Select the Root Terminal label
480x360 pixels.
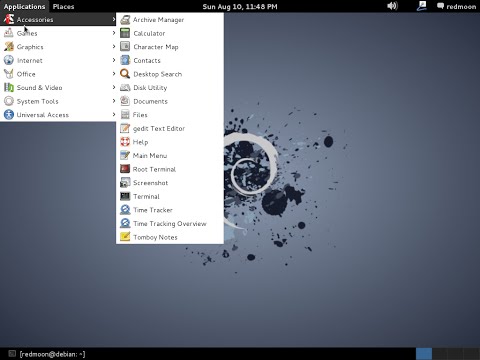click(x=154, y=169)
